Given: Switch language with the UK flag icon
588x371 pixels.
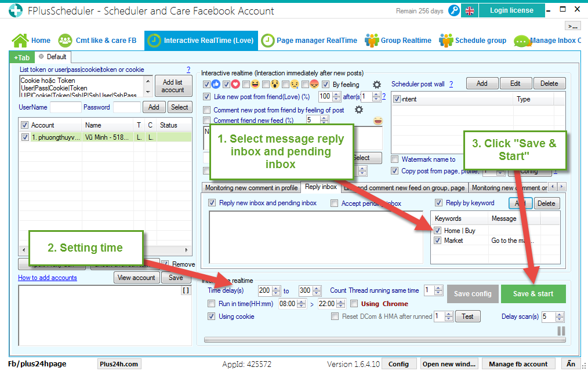Looking at the screenshot, I should point(470,11).
